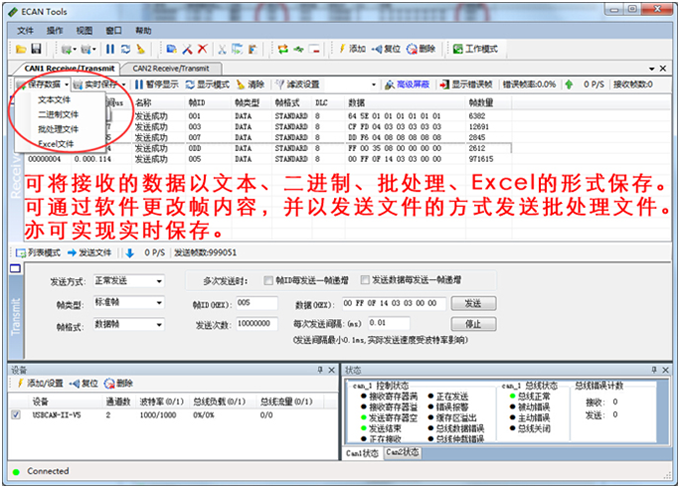
Task: Toggle the USBCAN-II-V5 device checkbox
Action: 15,414
